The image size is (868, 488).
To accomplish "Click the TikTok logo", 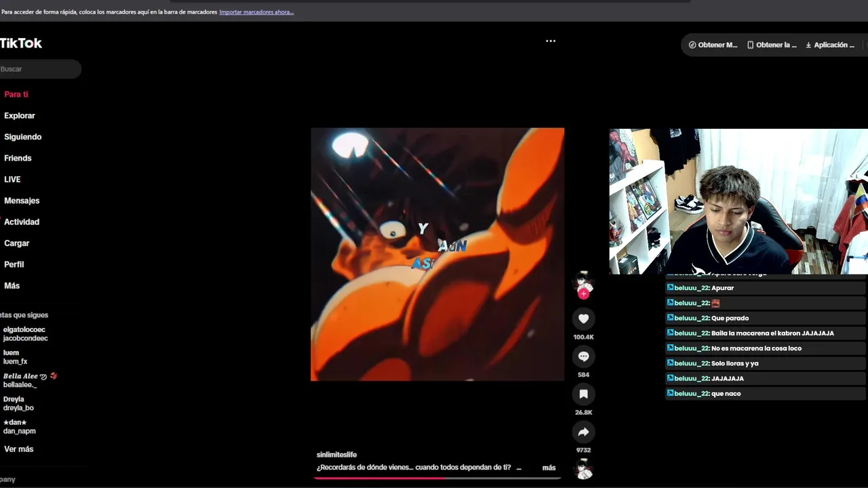I will point(21,43).
